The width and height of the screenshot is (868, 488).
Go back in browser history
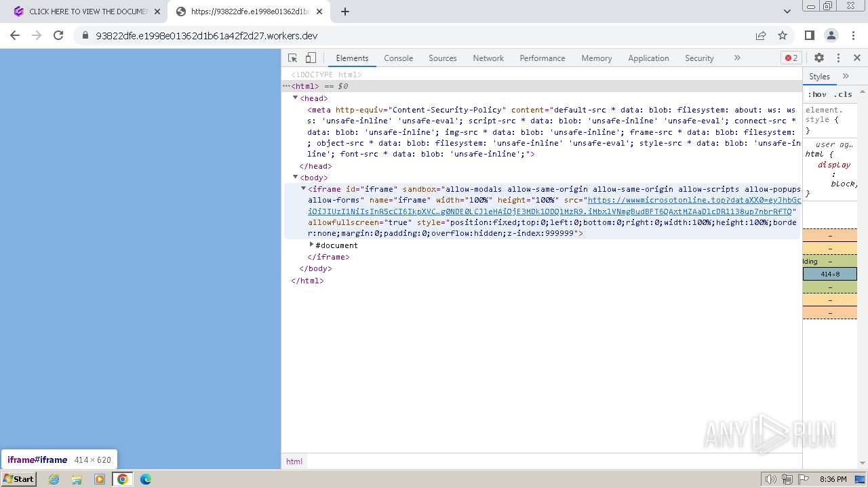[x=15, y=35]
